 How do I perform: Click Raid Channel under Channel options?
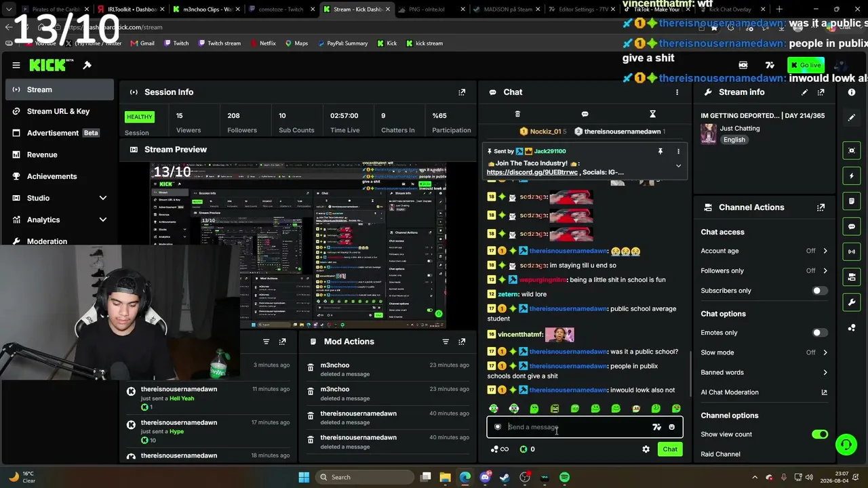tap(720, 454)
